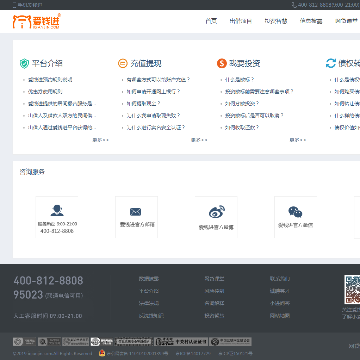Open the first question under 充值提现
Viewport: 360px width, 360px height.
click(x=158, y=80)
